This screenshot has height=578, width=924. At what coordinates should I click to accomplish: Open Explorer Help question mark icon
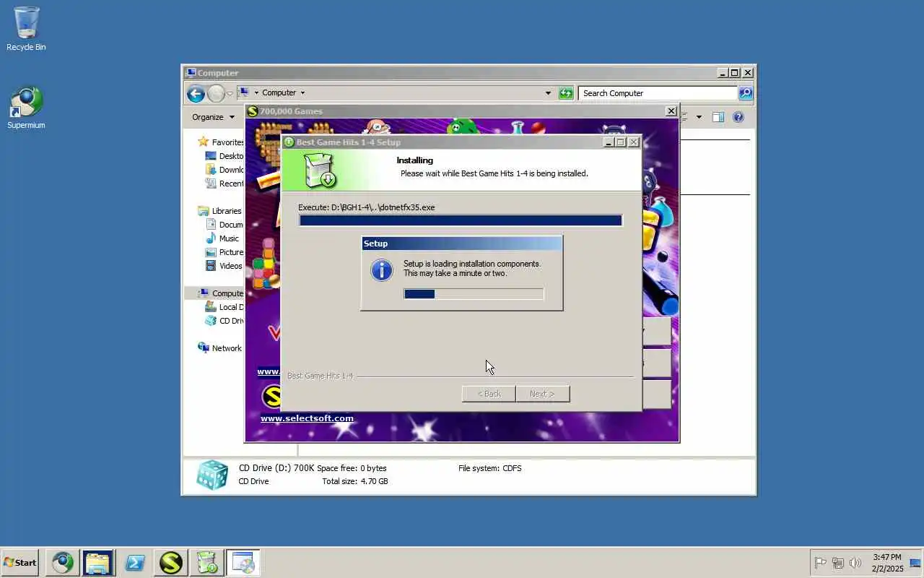(x=738, y=117)
